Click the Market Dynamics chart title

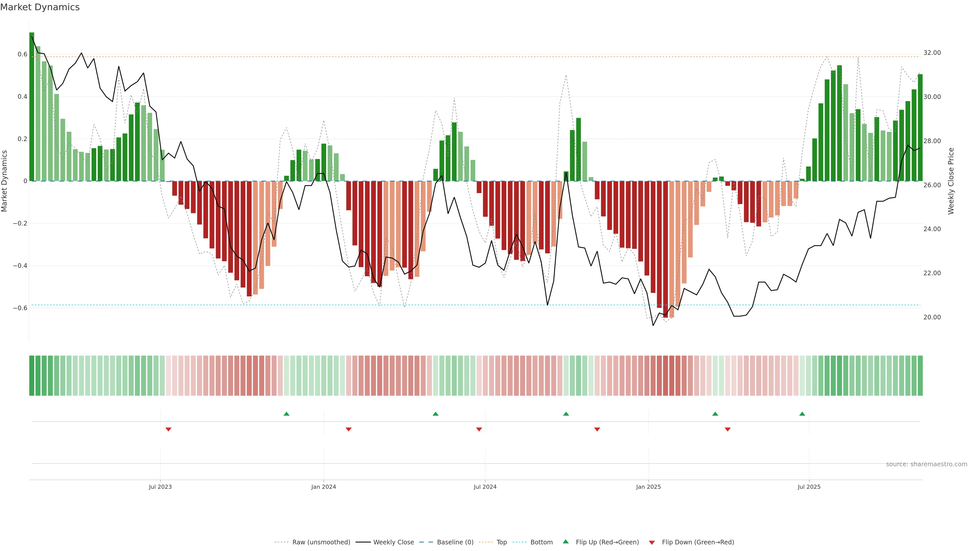[40, 7]
